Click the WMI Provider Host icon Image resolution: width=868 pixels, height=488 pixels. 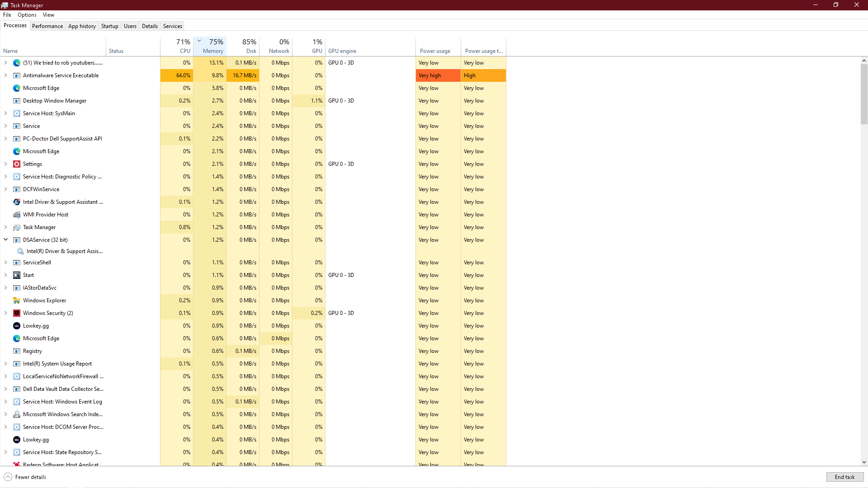point(17,215)
